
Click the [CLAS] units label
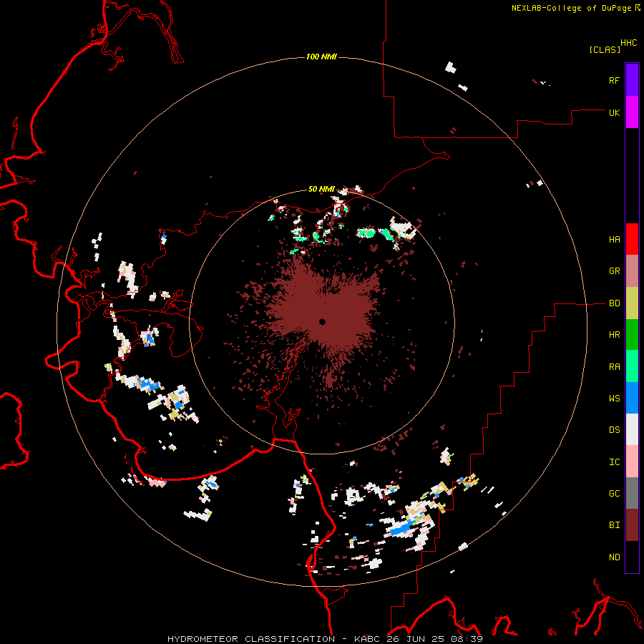coord(604,49)
